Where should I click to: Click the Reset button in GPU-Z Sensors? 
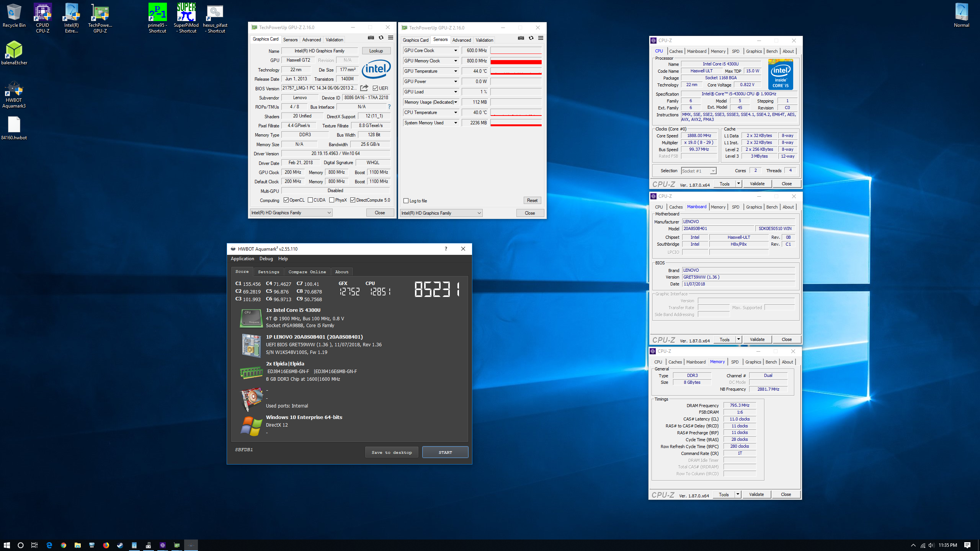(532, 201)
